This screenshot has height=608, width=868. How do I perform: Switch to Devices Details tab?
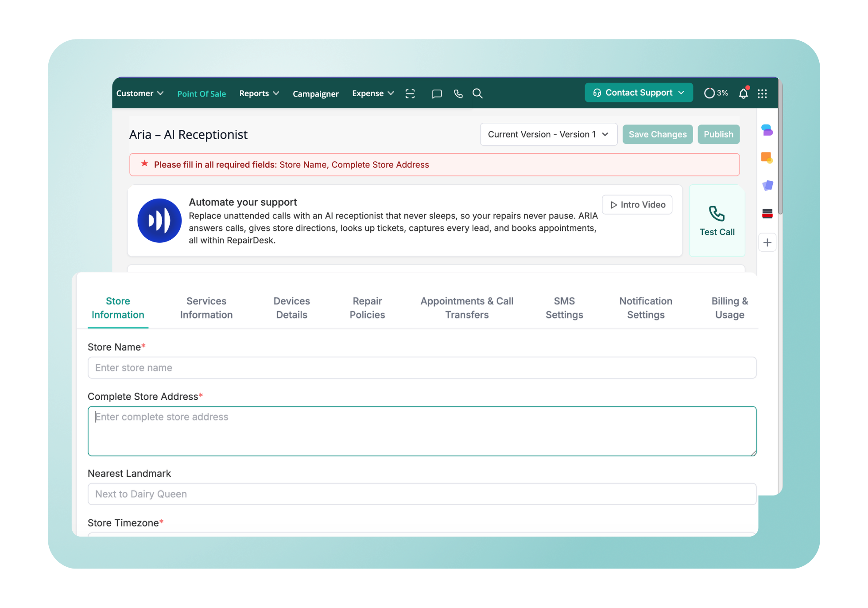pyautogui.click(x=291, y=308)
